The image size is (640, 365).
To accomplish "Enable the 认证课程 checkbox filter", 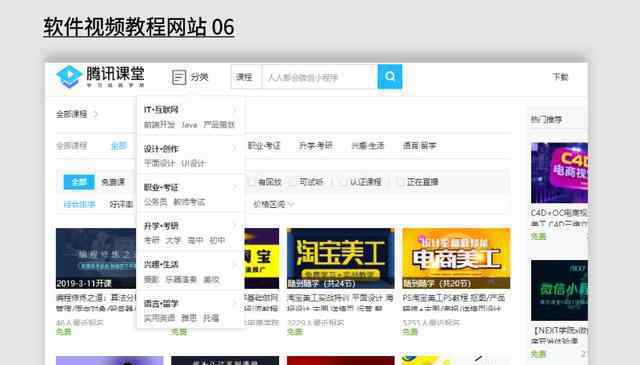I will [344, 182].
